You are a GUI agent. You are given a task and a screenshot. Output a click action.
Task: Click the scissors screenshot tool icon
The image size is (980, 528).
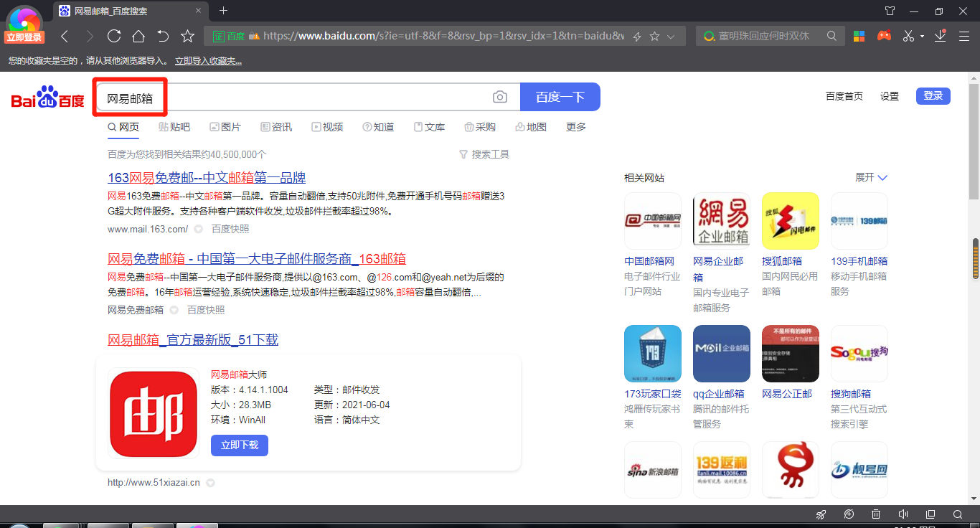908,36
